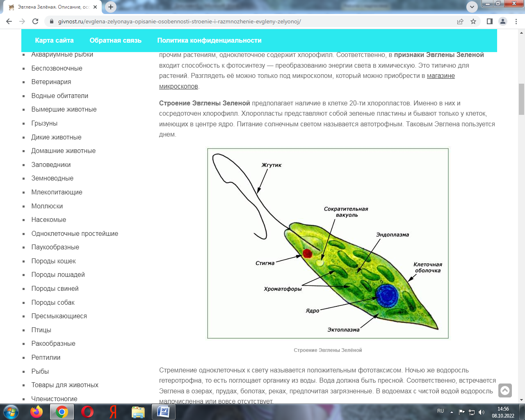Reload the current page

click(35, 21)
